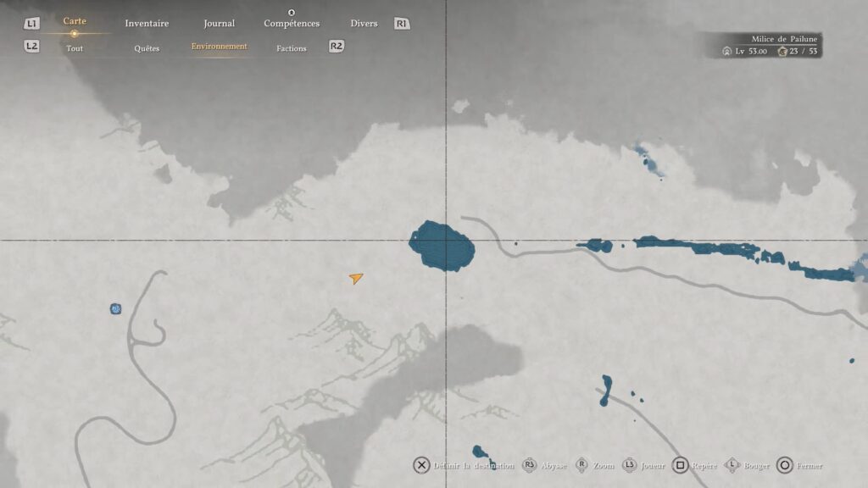This screenshot has height=488, width=868.
Task: Click the square button icon for Repère
Action: 680,465
